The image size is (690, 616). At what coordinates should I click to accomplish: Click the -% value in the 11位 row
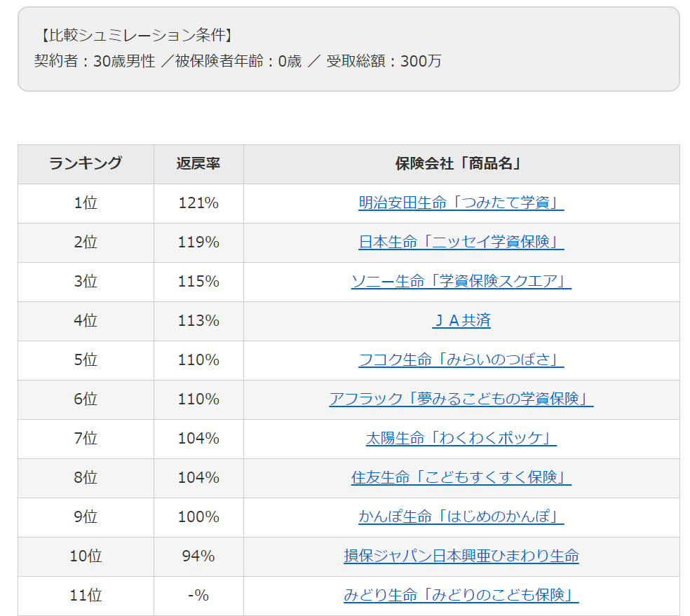click(198, 596)
